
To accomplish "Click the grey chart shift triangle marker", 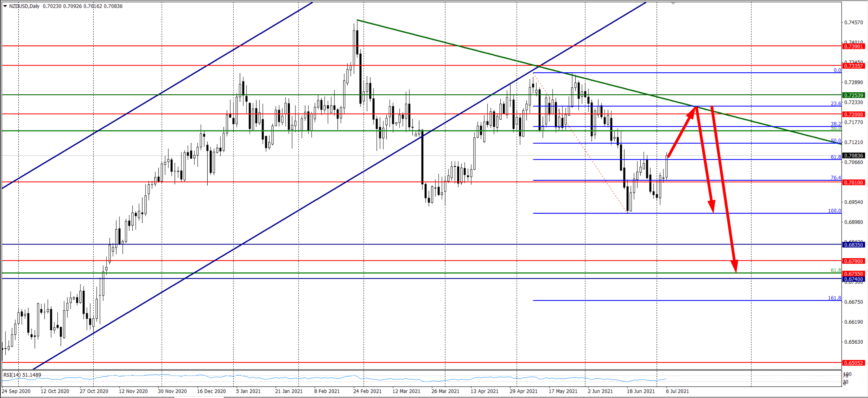I will [x=673, y=3].
